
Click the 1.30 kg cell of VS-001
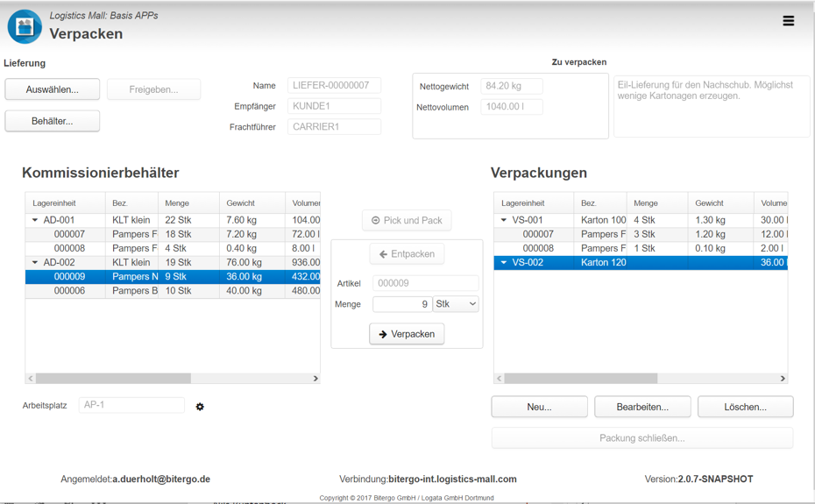(x=721, y=220)
